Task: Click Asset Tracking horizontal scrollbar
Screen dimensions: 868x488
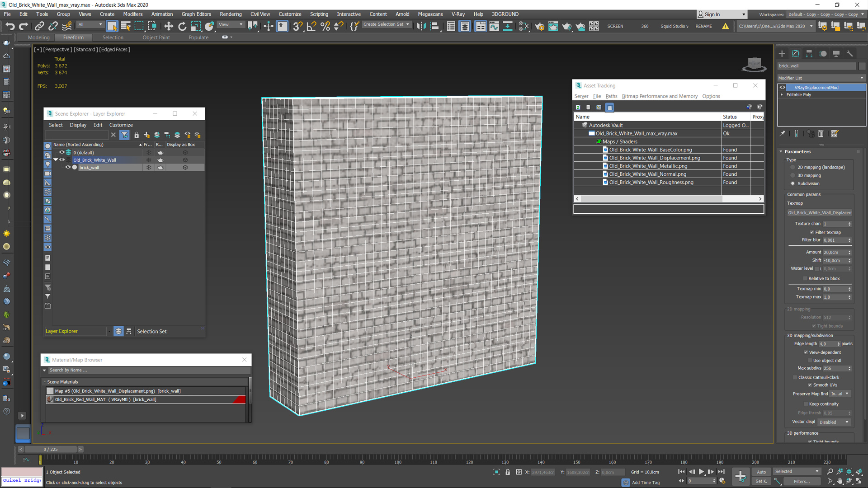Action: 669,199
